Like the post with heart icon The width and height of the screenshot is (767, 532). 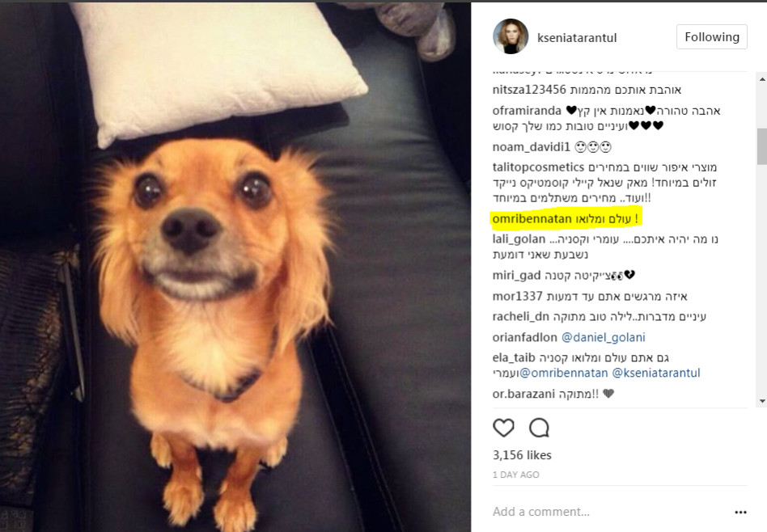[x=503, y=428]
